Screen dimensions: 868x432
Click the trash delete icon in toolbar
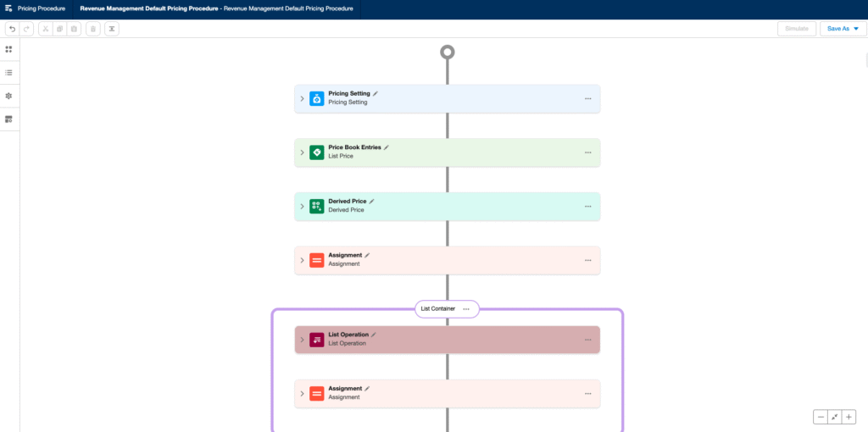tap(92, 29)
